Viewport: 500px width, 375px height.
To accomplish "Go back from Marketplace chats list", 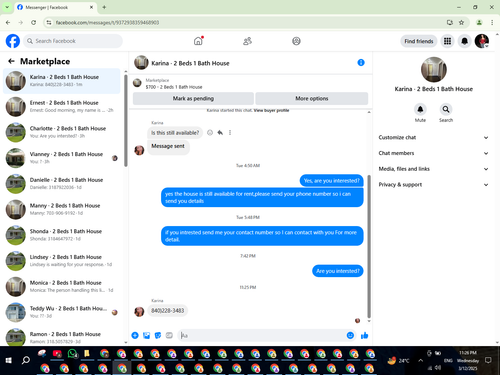I will click(11, 61).
